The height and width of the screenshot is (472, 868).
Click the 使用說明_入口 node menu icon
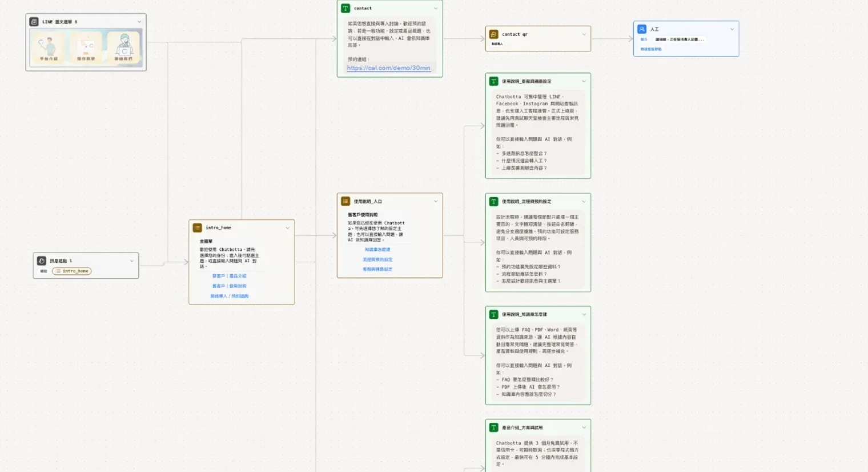345,201
